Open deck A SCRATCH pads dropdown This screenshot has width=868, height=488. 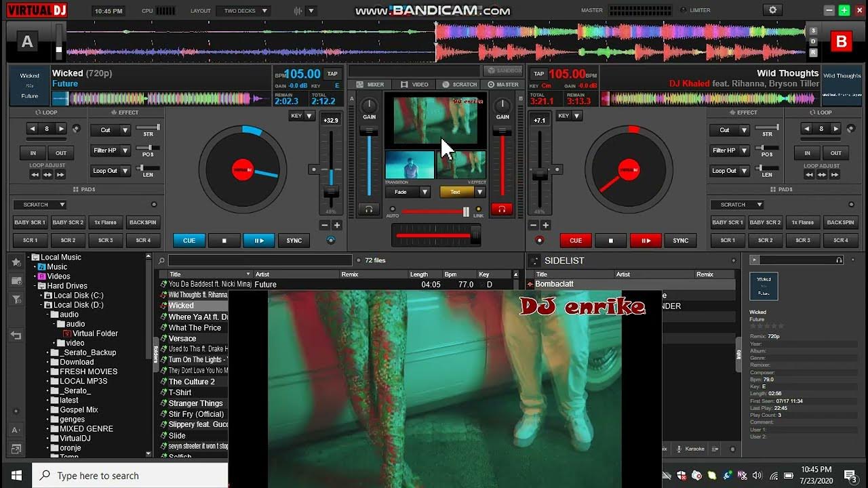39,205
